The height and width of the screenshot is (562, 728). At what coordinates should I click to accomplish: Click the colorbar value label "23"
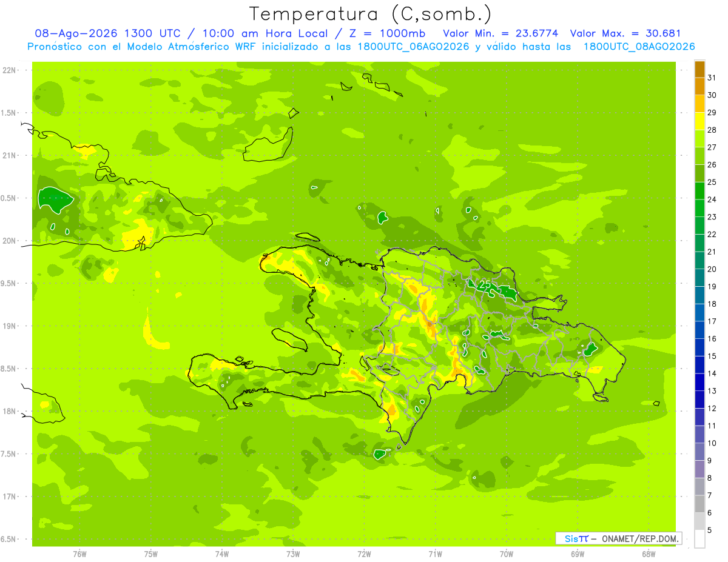click(712, 217)
